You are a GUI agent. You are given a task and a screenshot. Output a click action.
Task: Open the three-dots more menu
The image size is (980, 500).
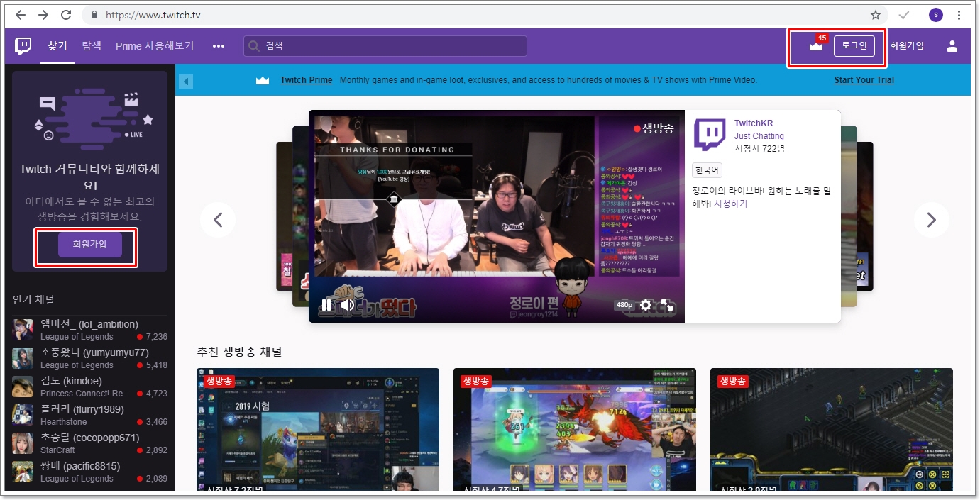pyautogui.click(x=219, y=46)
